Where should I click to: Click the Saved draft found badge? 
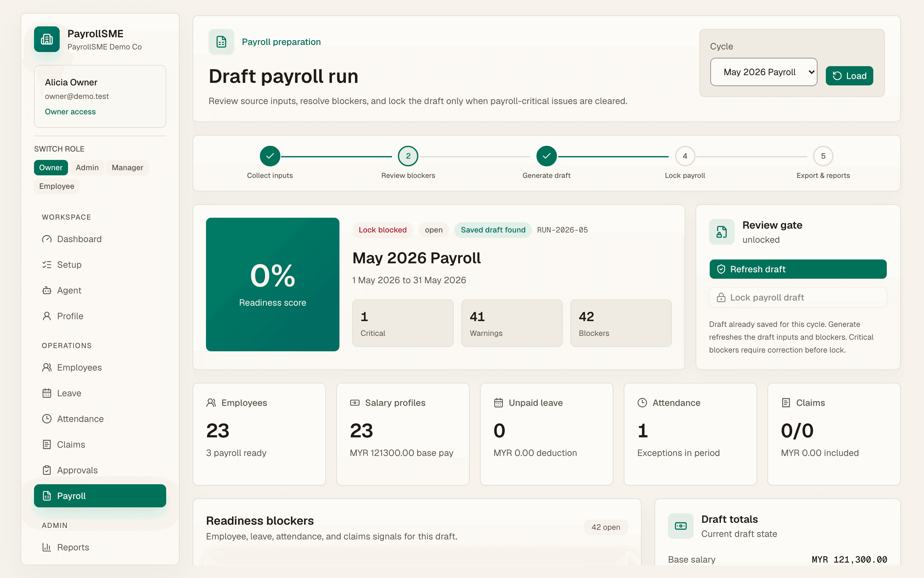coord(493,230)
